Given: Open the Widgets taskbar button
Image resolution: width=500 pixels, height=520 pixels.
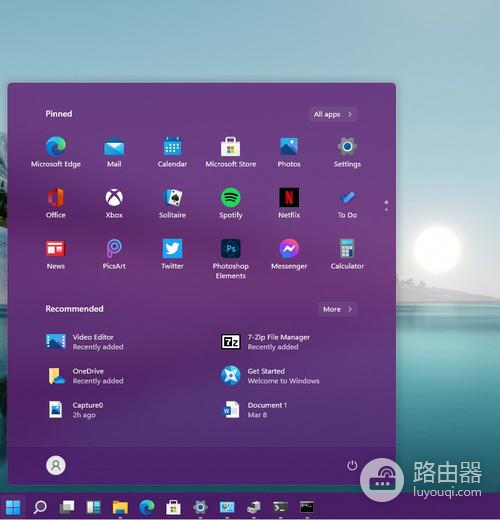Looking at the screenshot, I should [93, 507].
